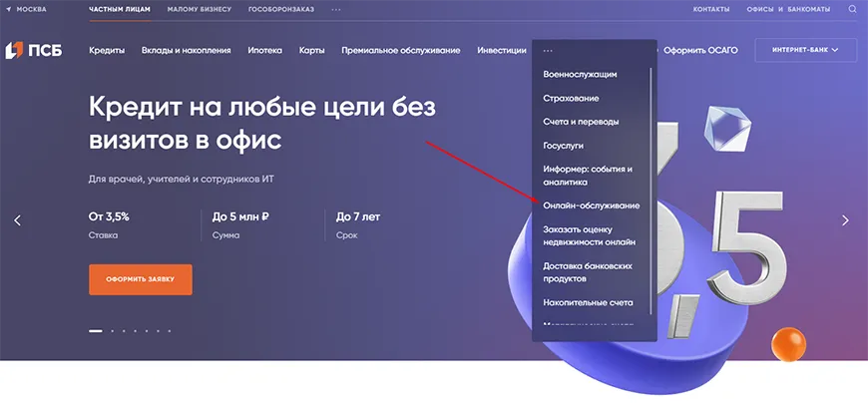
Task: Toggle the main nav three-dots menu
Action: (x=547, y=50)
